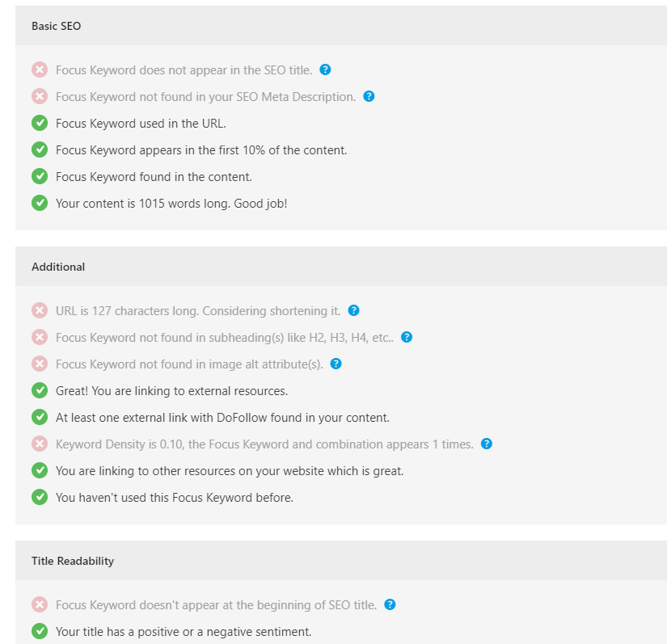Select the Basic SEO section header
The width and height of the screenshot is (667, 644).
pos(56,26)
